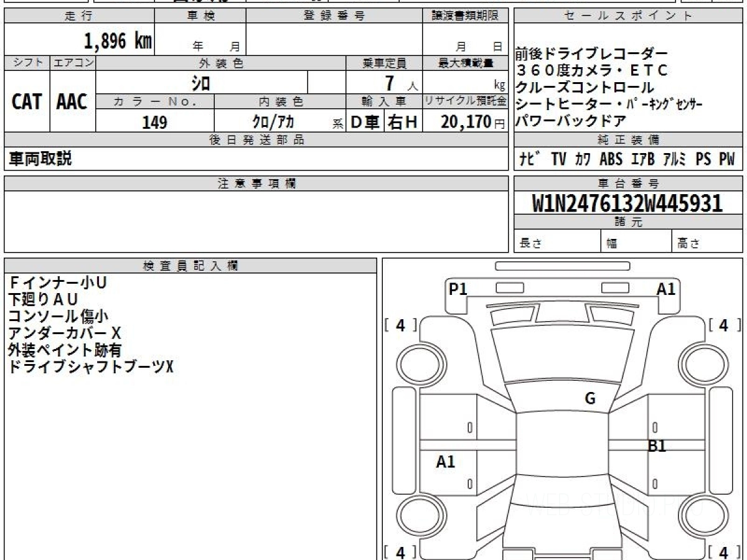The image size is (747, 560).
Task: Select the 車両取説 entry
Action: coord(40,159)
